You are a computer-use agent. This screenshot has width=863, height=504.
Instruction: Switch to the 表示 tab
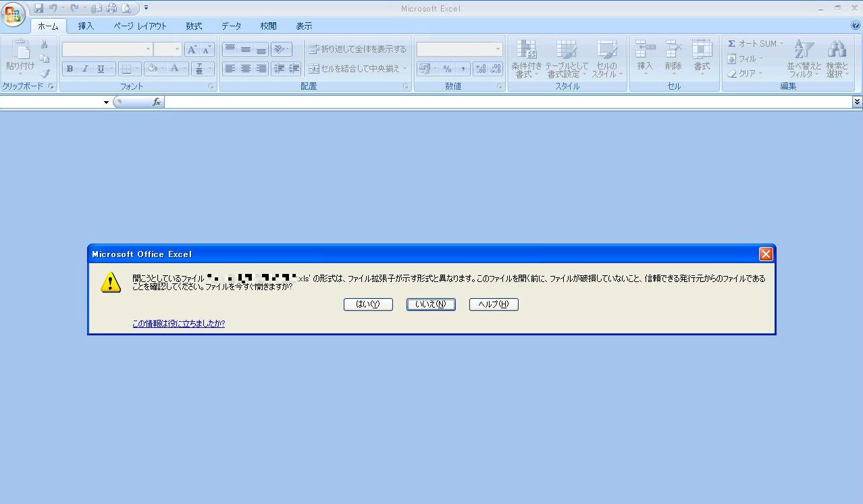click(304, 26)
